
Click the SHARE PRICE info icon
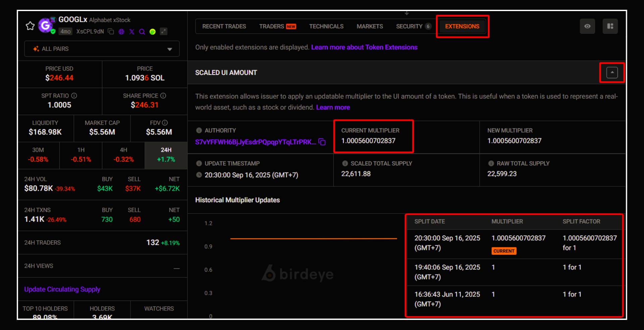(x=163, y=96)
